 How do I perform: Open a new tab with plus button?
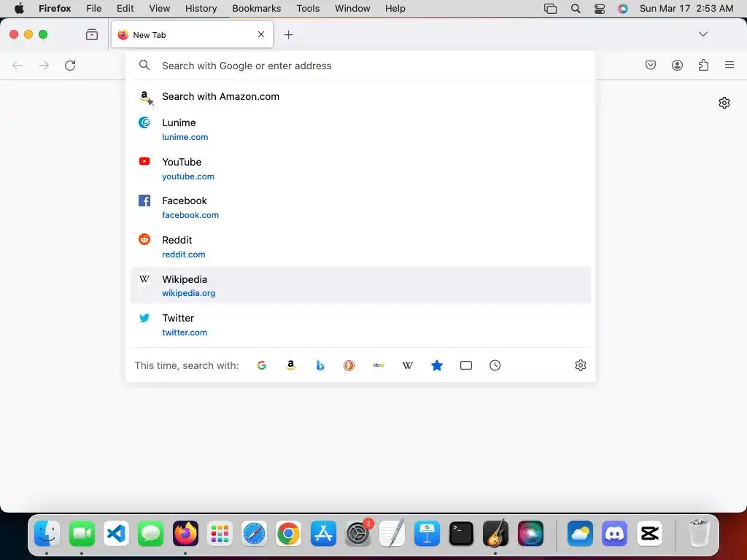point(288,35)
